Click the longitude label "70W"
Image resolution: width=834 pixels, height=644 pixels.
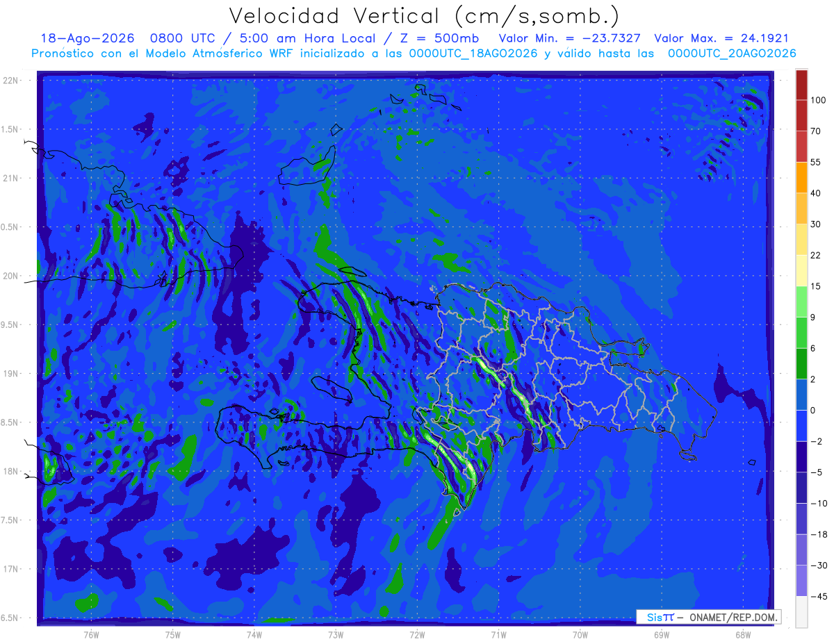coord(580,634)
